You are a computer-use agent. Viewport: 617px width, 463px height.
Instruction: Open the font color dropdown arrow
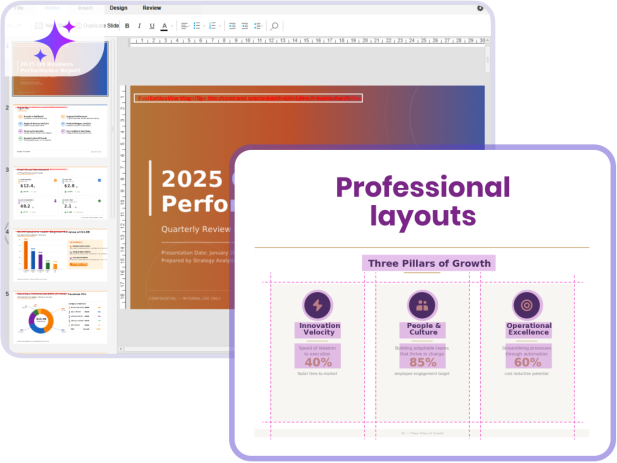(172, 26)
